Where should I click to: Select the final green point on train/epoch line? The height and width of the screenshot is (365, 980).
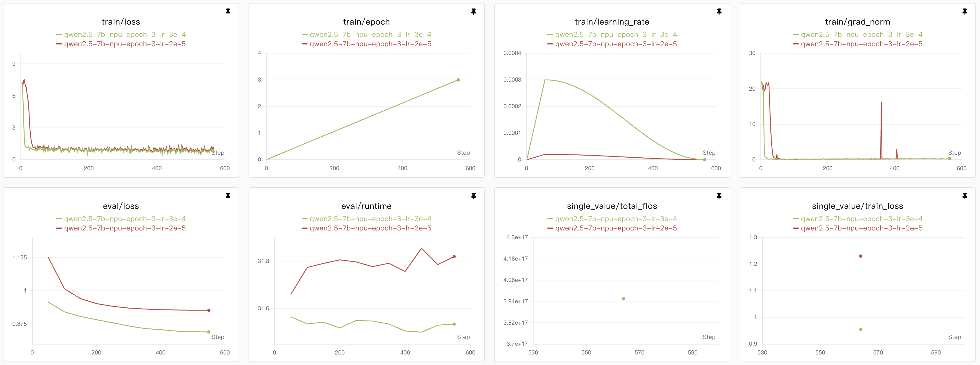click(x=458, y=80)
